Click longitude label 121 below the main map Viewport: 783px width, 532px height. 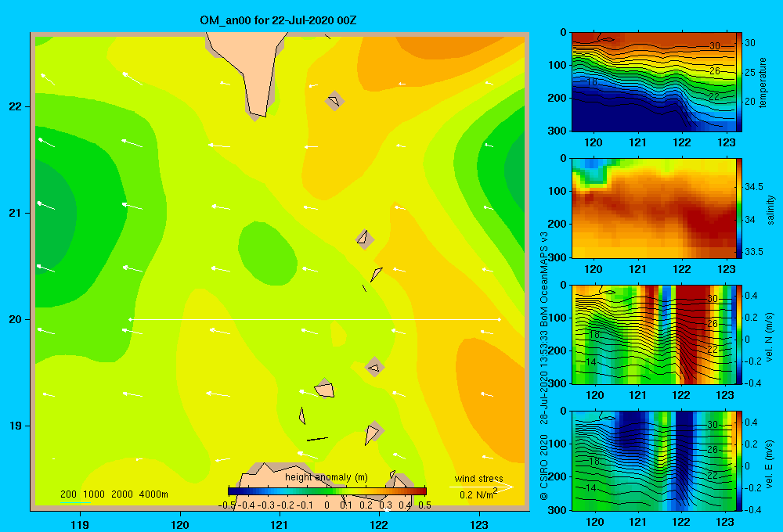click(280, 524)
